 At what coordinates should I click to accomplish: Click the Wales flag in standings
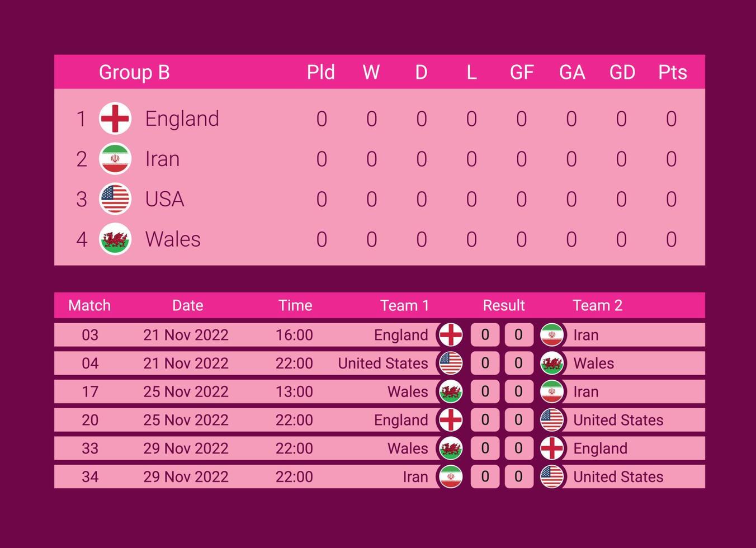pos(115,239)
